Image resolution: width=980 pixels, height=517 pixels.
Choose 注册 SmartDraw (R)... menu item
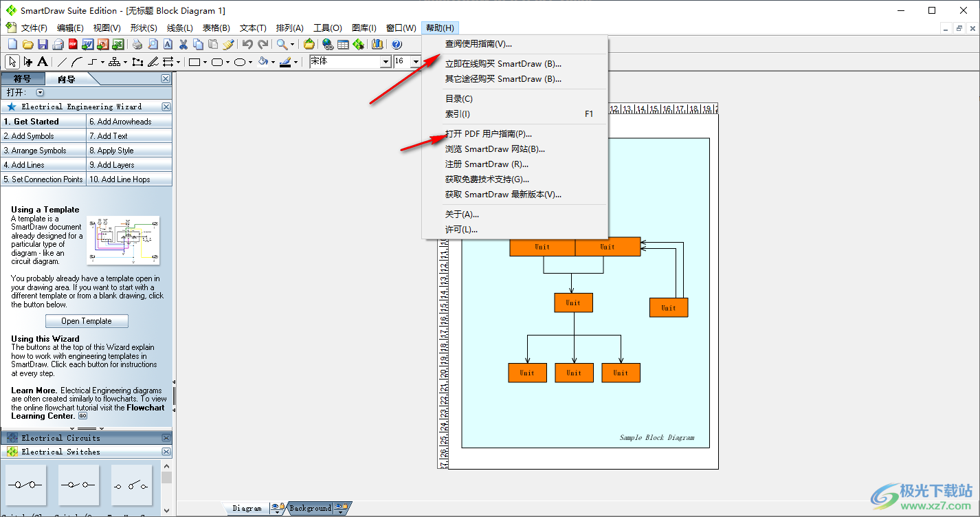pos(515,164)
